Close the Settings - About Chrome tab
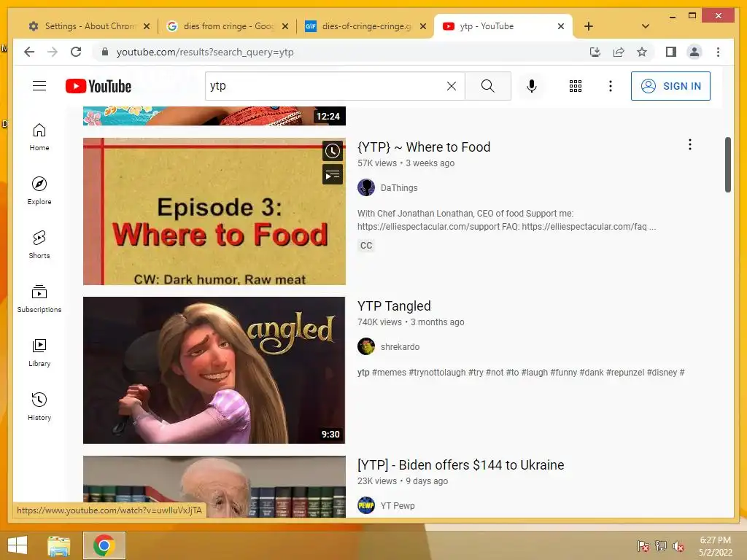The width and height of the screenshot is (747, 560). click(x=147, y=26)
